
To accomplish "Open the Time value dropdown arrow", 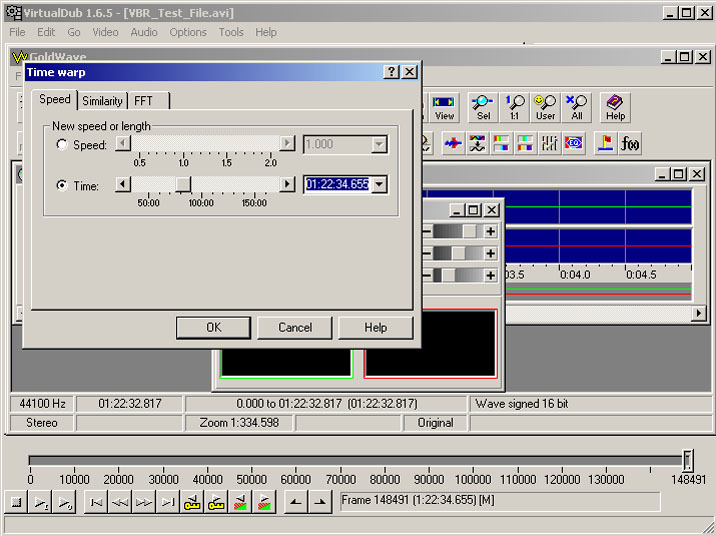I will (x=379, y=185).
